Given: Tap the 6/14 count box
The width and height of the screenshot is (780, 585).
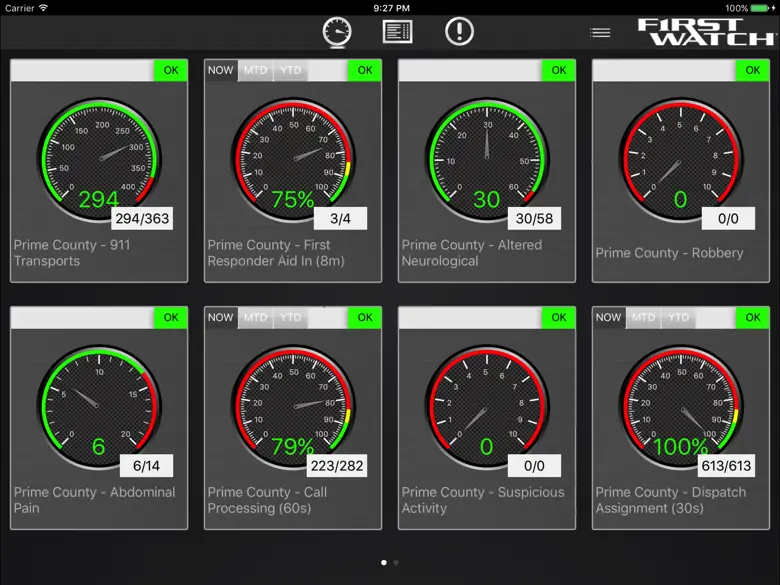Looking at the screenshot, I should click(x=146, y=466).
